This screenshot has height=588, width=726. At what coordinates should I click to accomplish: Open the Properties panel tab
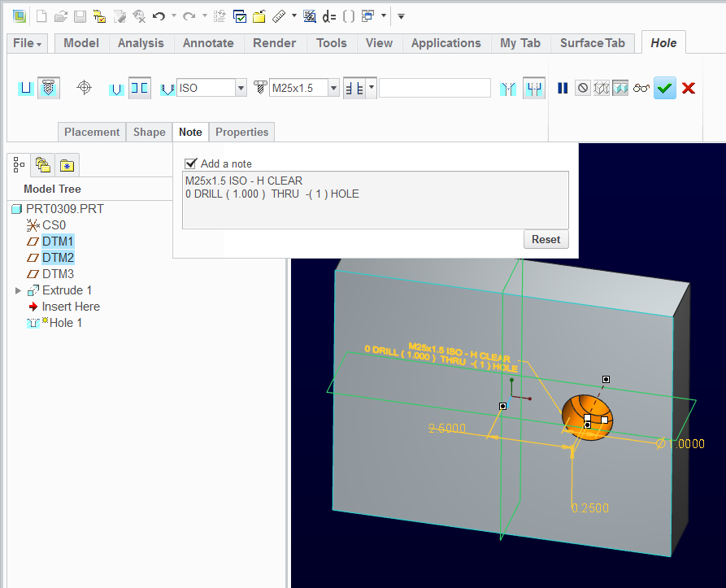click(241, 132)
